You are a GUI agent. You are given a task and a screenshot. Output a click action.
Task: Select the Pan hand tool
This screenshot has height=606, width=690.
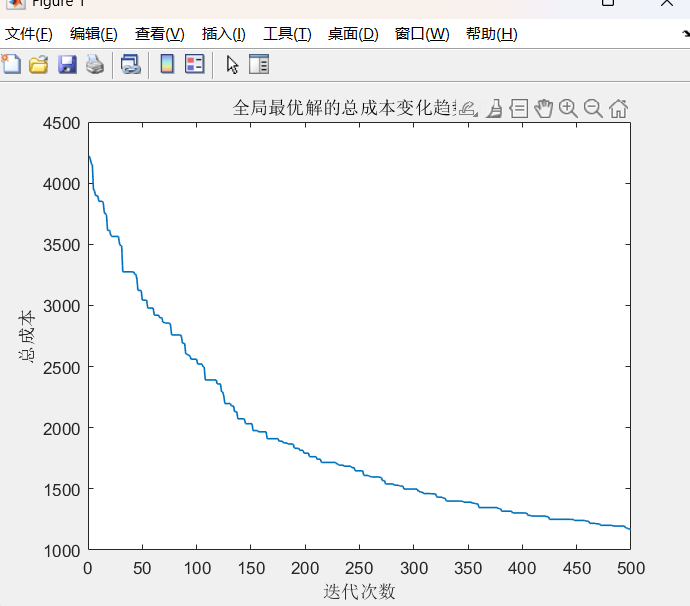[x=543, y=109]
